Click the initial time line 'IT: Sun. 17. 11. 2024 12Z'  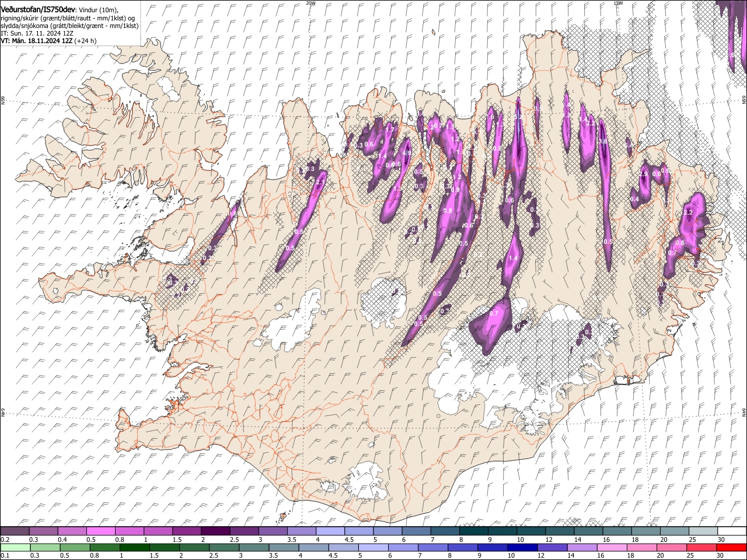(x=37, y=33)
